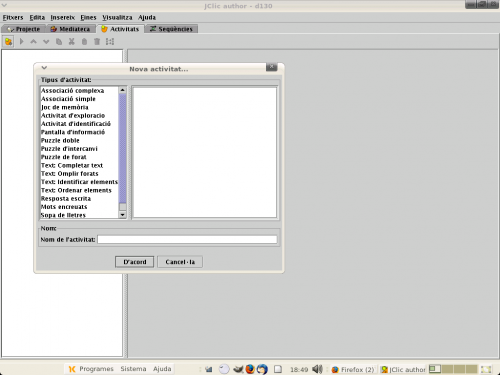This screenshot has height=375, width=500.
Task: Select Text: Omplir forats in the list
Action: click(x=79, y=174)
